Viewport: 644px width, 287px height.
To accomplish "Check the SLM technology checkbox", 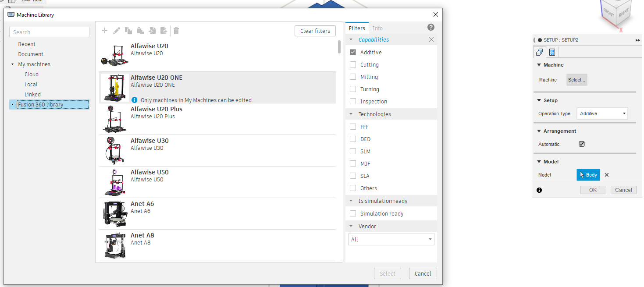I will (x=353, y=151).
